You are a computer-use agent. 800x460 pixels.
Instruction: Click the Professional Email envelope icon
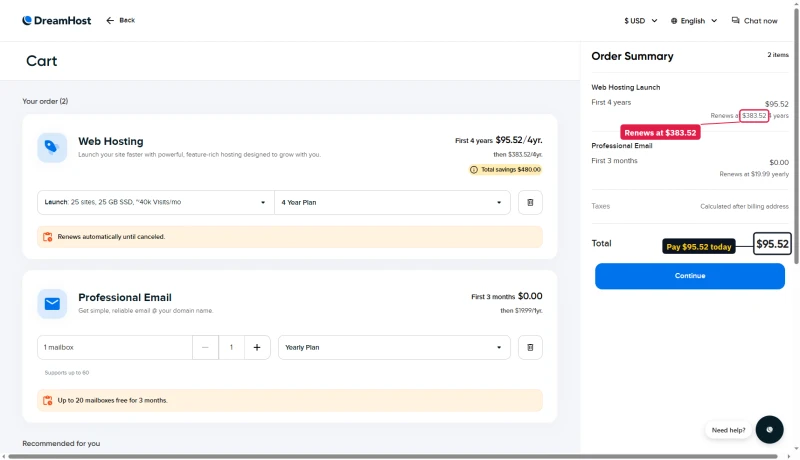point(52,304)
